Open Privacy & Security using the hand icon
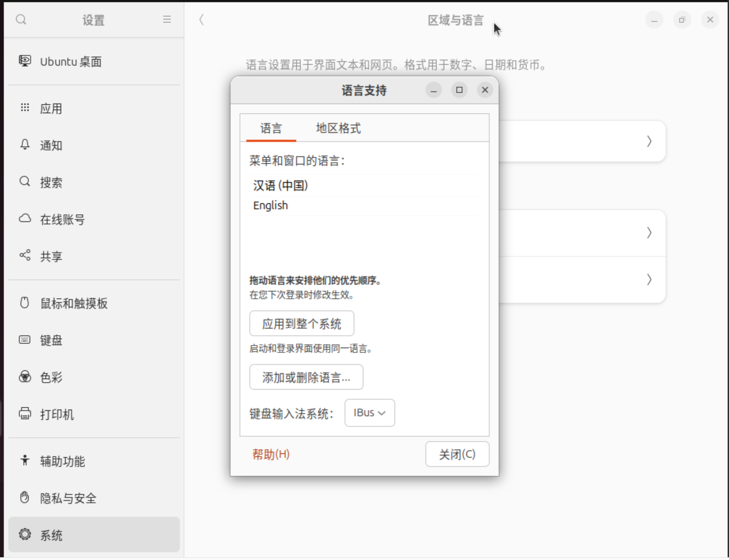 click(x=24, y=497)
